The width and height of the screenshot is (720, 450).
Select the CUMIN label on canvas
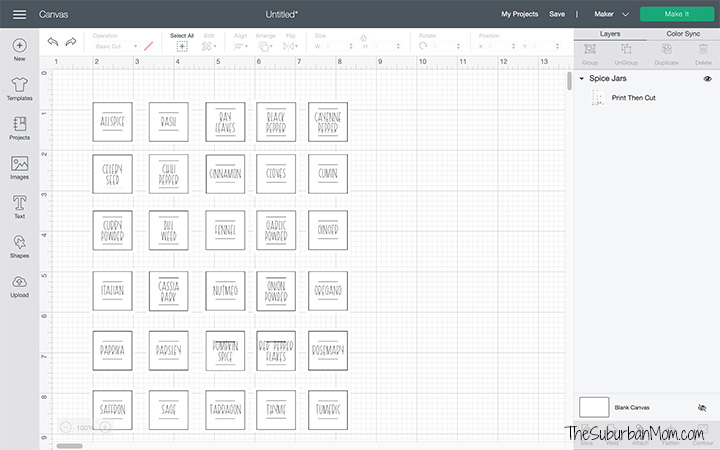pos(328,174)
